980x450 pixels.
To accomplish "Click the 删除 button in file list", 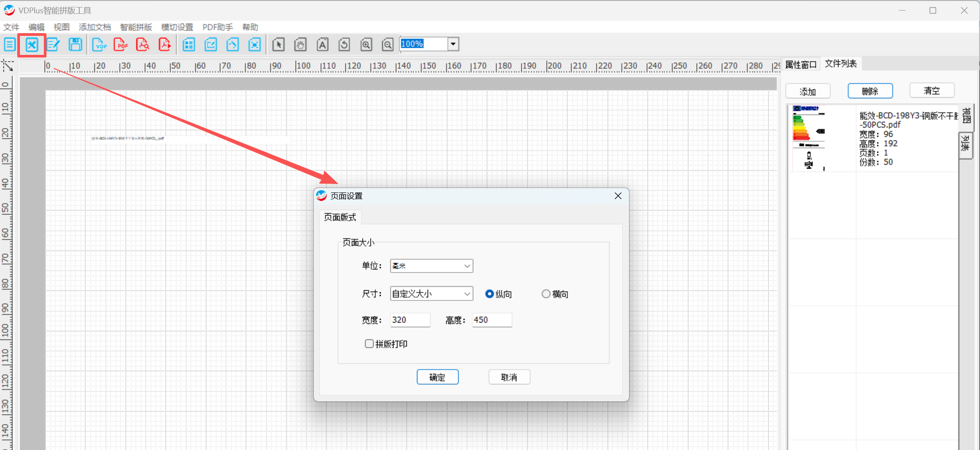I will pyautogui.click(x=870, y=91).
